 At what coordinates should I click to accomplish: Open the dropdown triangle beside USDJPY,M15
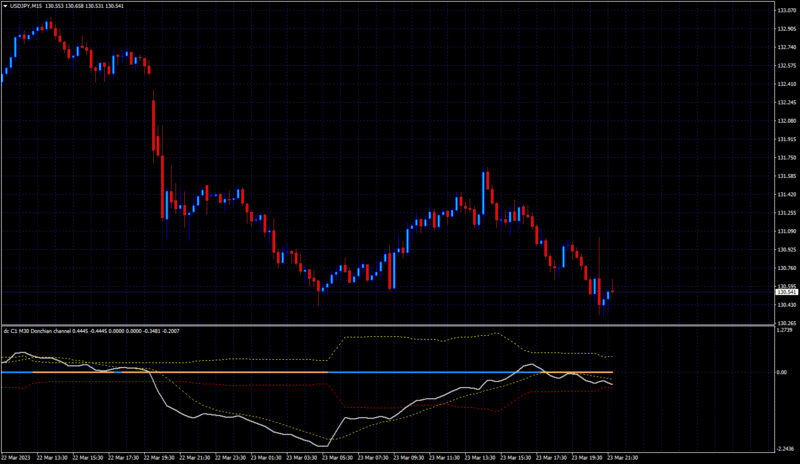[6, 6]
